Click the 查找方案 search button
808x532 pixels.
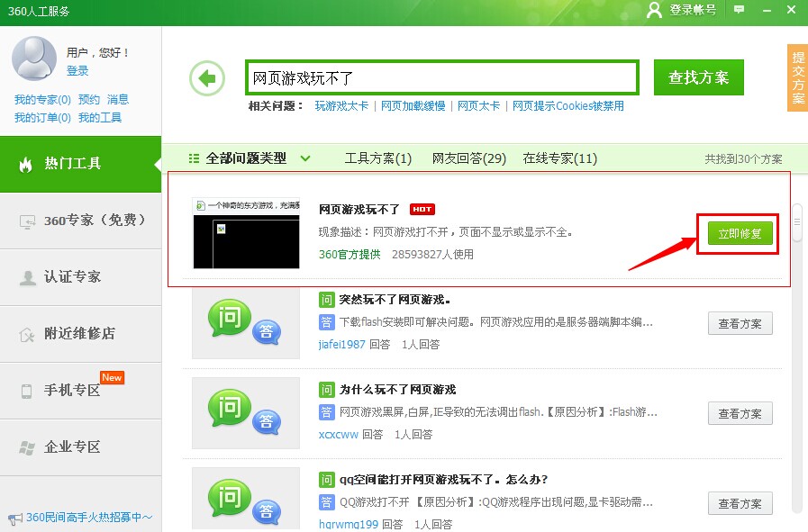click(699, 77)
